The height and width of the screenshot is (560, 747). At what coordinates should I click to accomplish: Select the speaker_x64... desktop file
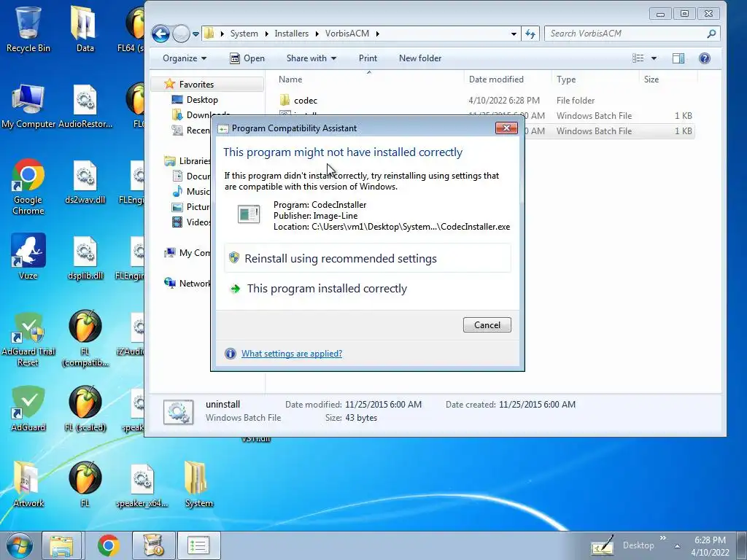(142, 484)
